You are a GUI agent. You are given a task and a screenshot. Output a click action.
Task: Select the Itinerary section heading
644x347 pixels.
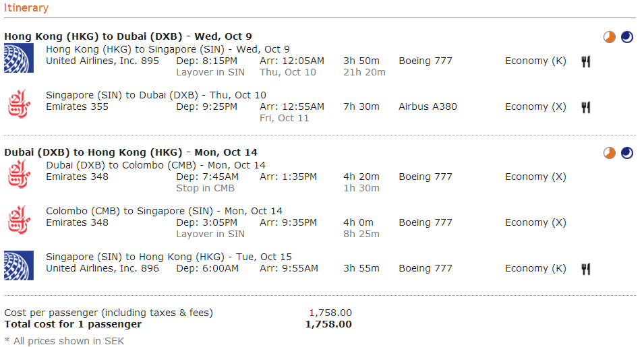26,8
